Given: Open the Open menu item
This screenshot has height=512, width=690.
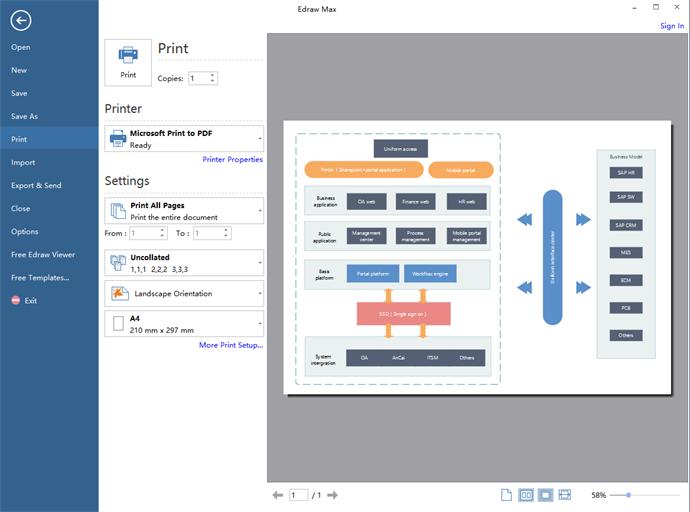Looking at the screenshot, I should (x=21, y=47).
